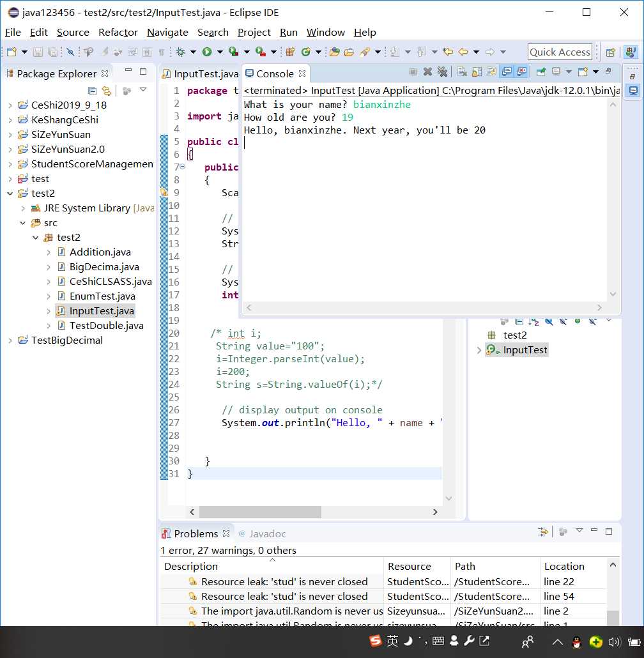
Task: Expand InputTest class in Outline
Action: (x=479, y=350)
